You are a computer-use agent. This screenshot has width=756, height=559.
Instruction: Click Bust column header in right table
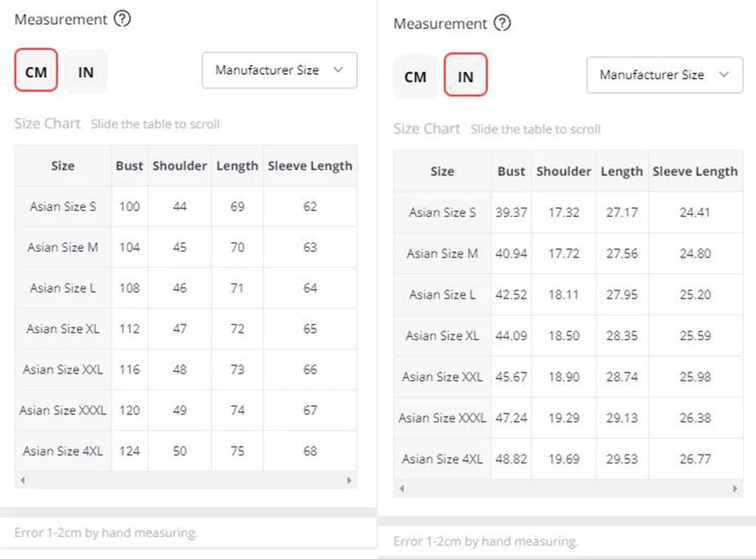pyautogui.click(x=511, y=171)
